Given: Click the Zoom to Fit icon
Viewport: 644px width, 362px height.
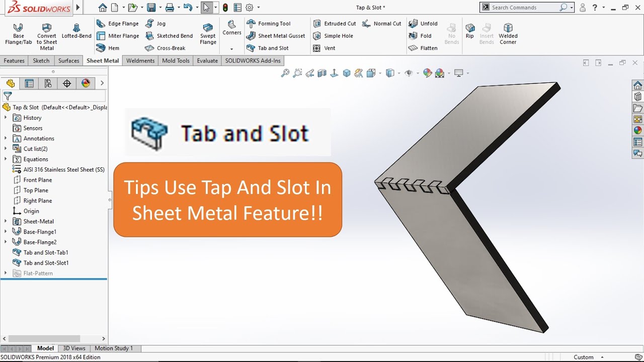Looking at the screenshot, I should [285, 73].
